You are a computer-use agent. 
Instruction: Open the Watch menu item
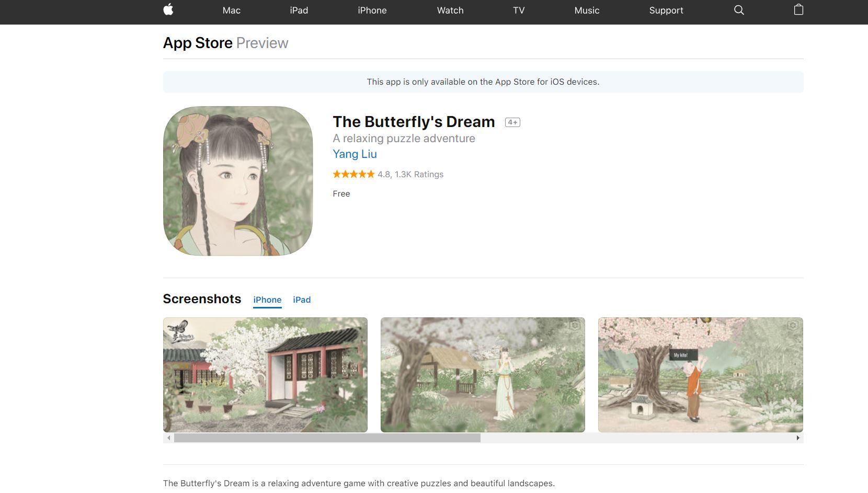click(x=450, y=10)
